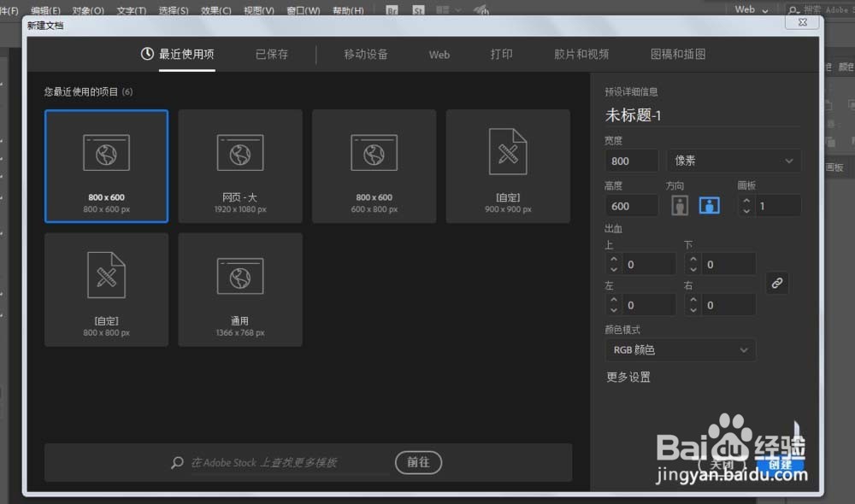
Task: Open the 图稿和插图 tab
Action: [x=678, y=54]
